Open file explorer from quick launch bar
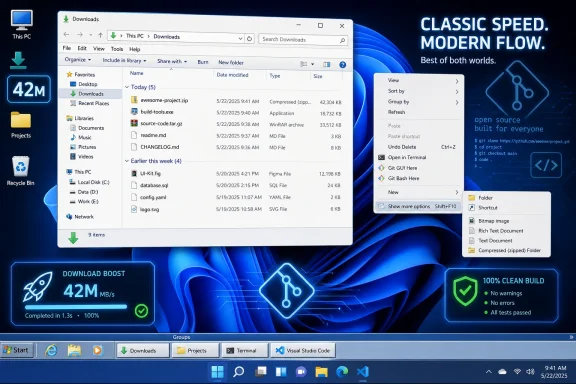Viewport: 576px width, 384px height. pyautogui.click(x=74, y=350)
